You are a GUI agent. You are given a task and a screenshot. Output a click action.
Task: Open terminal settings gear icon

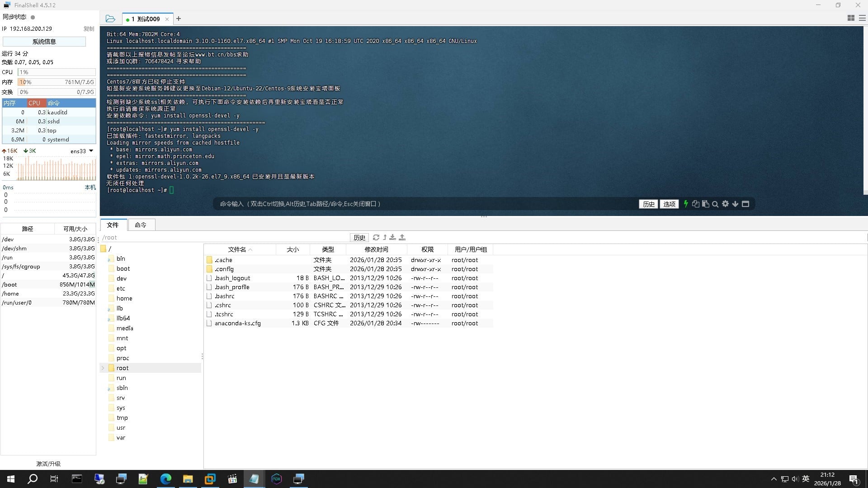[x=725, y=204]
